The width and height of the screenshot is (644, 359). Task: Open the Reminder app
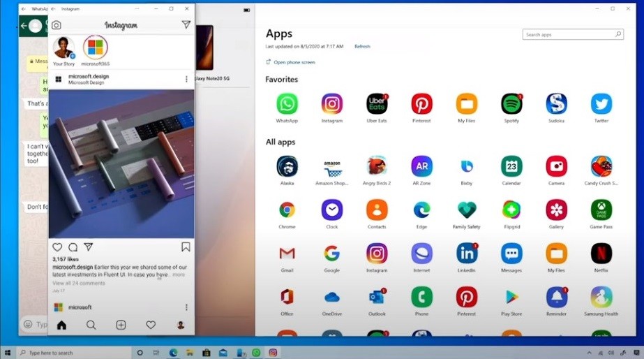tap(557, 298)
